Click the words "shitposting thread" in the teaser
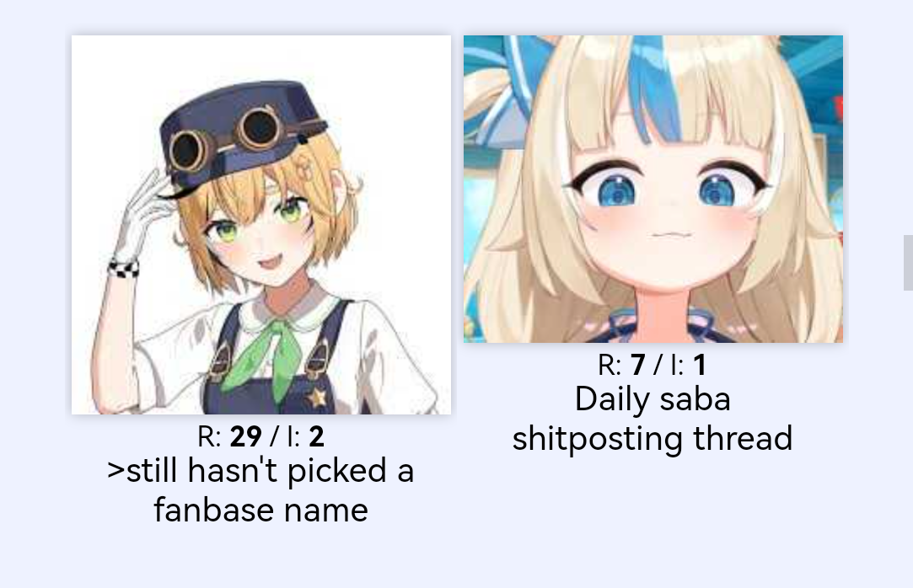The width and height of the screenshot is (913, 588). pyautogui.click(x=653, y=438)
